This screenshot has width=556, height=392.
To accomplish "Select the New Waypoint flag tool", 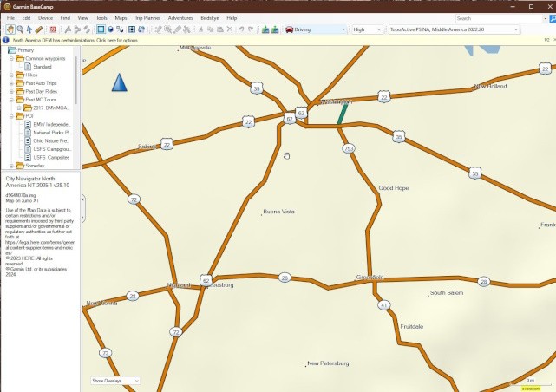I will click(x=68, y=29).
